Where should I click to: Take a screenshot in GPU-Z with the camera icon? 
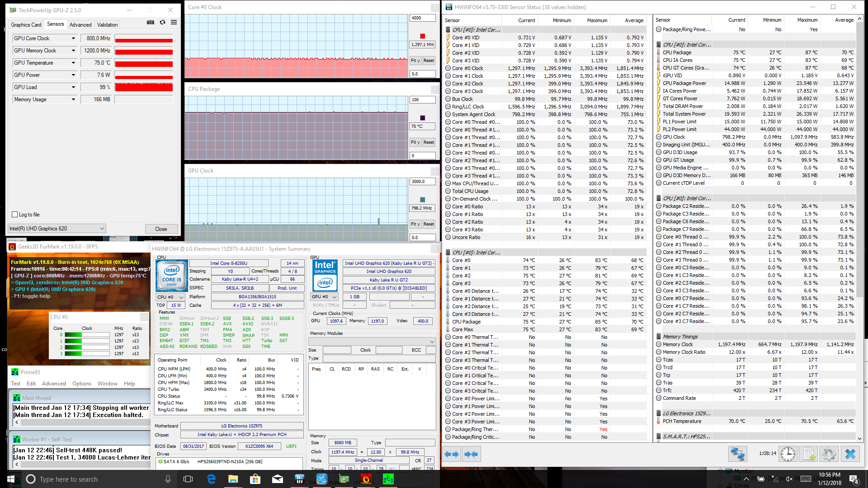tap(150, 23)
